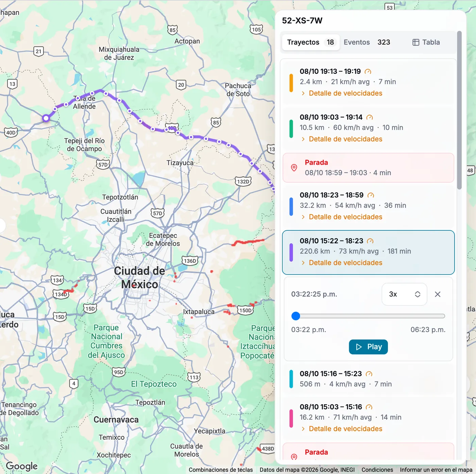Expand Detalle de velocidades for 15:03 – 15:16 trip
The height and width of the screenshot is (474, 476).
click(x=342, y=429)
